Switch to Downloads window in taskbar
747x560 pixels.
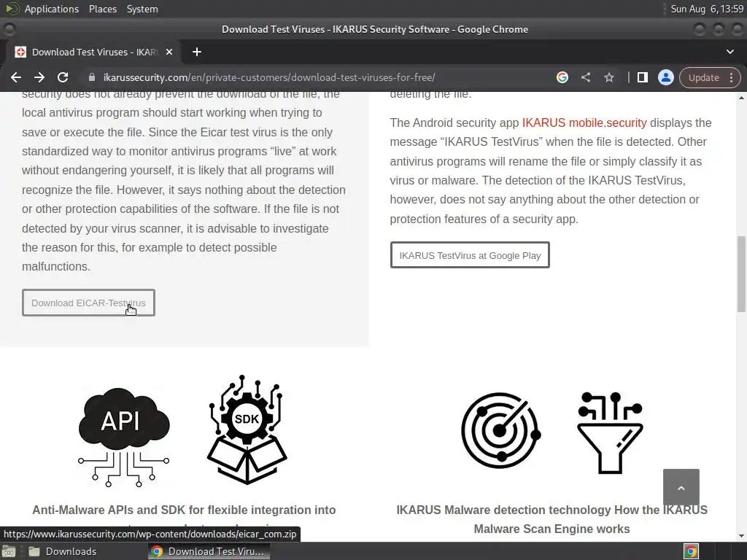point(63,551)
